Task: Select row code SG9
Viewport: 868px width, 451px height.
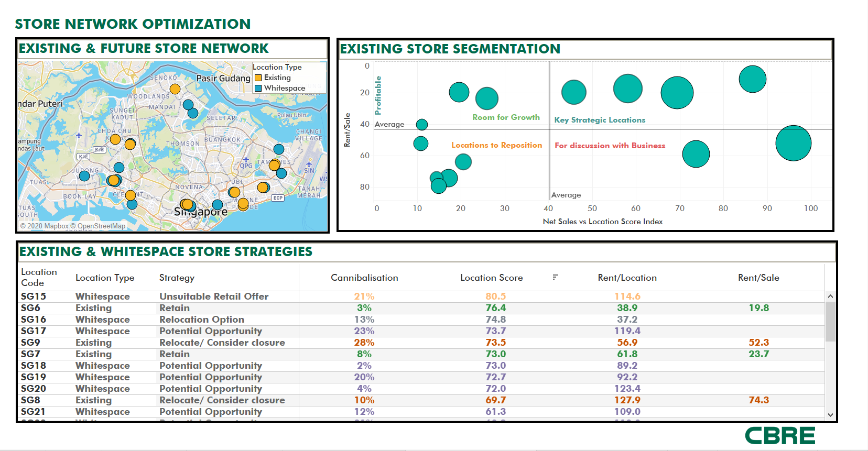Action: 30,343
